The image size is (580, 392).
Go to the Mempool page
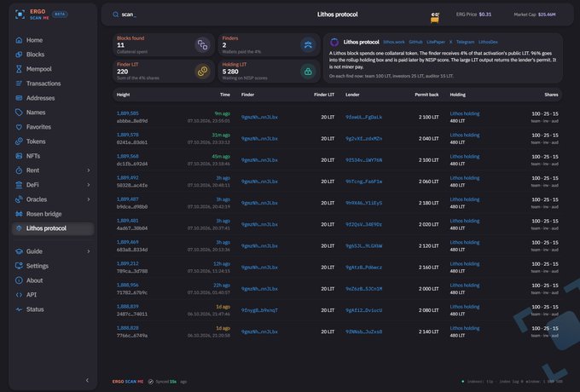coord(39,69)
